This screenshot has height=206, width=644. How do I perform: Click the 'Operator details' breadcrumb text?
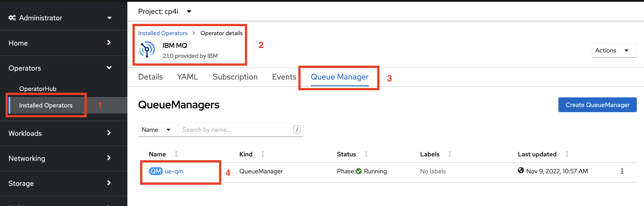coord(221,33)
